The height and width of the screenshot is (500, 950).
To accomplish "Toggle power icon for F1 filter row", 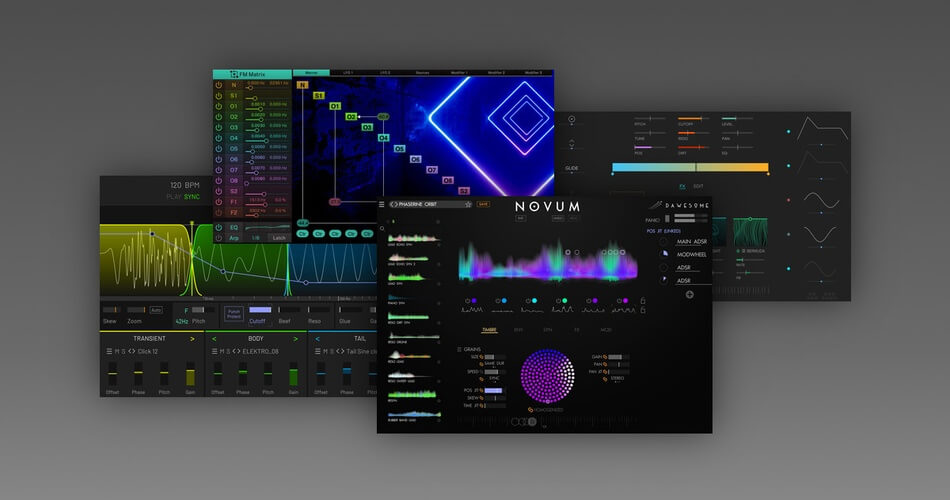I will coord(219,202).
